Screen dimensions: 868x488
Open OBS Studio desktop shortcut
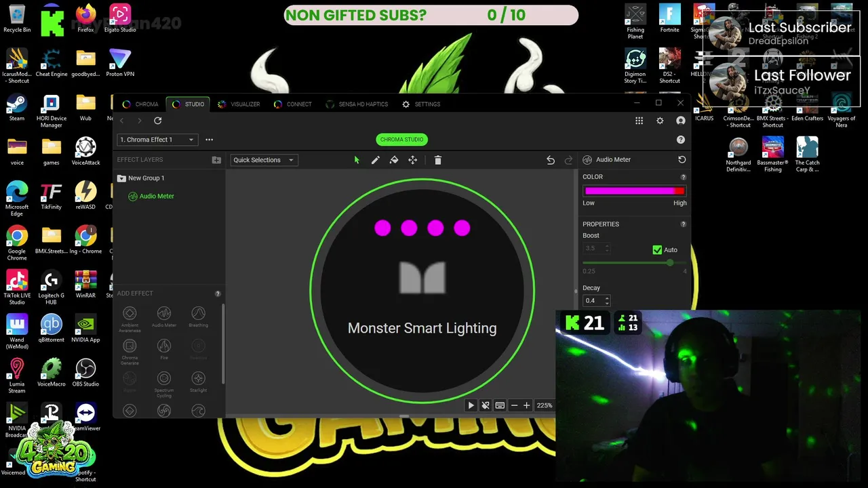[x=85, y=373]
